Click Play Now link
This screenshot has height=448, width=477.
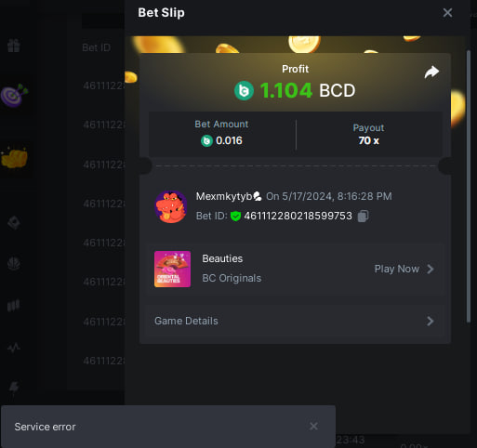pyautogui.click(x=396, y=269)
